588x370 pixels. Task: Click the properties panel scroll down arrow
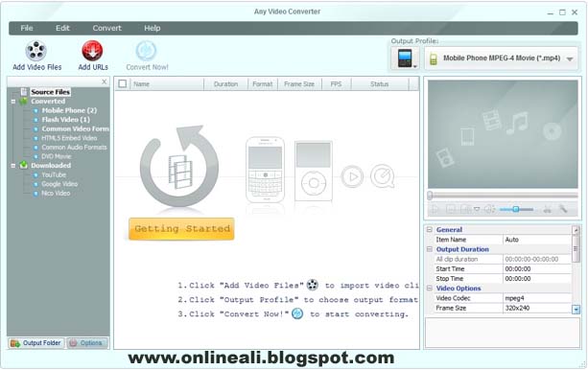pyautogui.click(x=576, y=310)
